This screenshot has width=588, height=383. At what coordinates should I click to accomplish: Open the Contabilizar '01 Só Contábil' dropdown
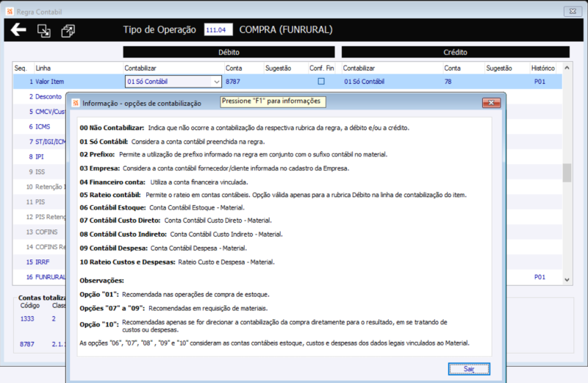216,82
